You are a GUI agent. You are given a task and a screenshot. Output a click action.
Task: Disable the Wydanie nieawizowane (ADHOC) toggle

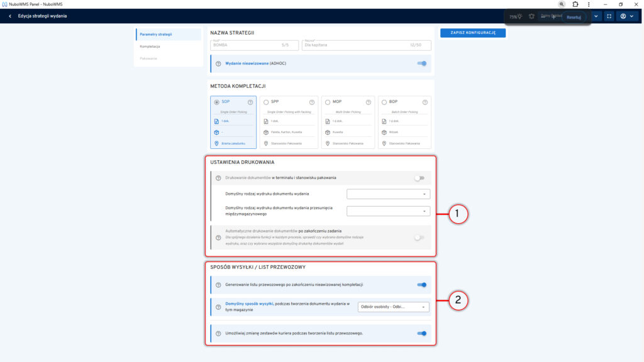tap(421, 63)
